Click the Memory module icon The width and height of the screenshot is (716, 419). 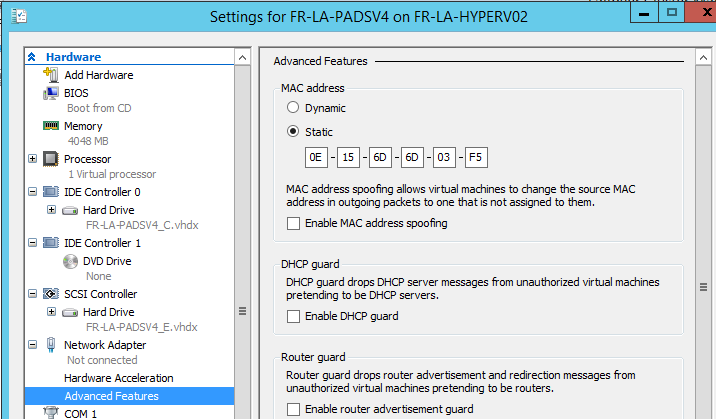[52, 126]
